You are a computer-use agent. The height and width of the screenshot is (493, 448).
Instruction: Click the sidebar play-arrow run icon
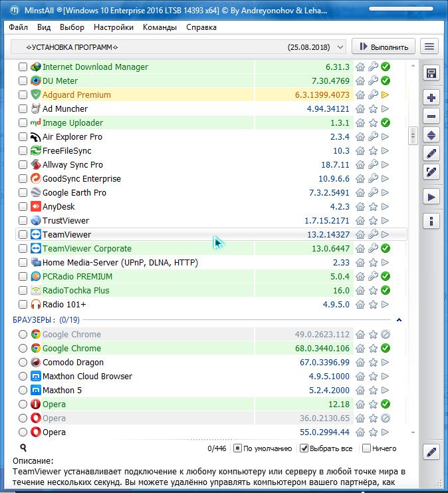point(431,197)
